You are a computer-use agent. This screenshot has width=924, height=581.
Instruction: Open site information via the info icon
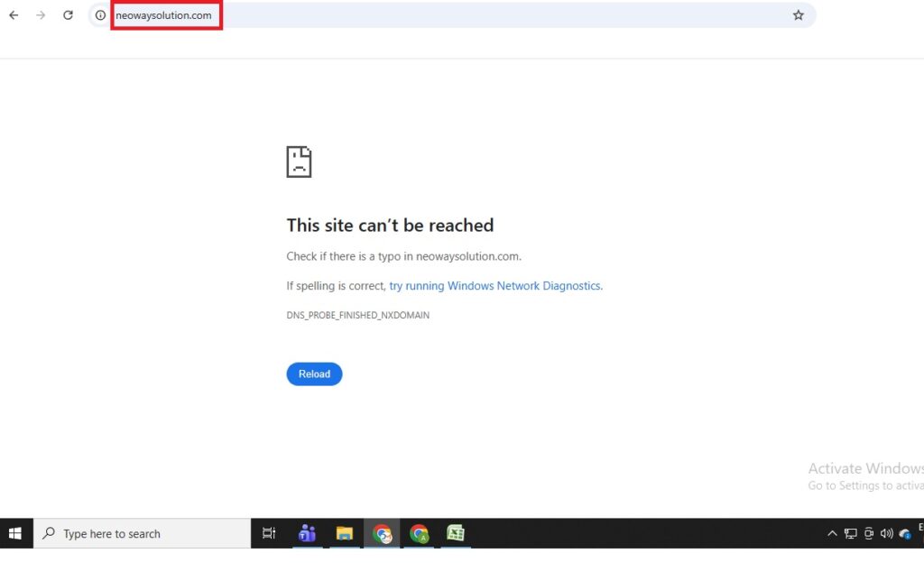click(x=99, y=15)
